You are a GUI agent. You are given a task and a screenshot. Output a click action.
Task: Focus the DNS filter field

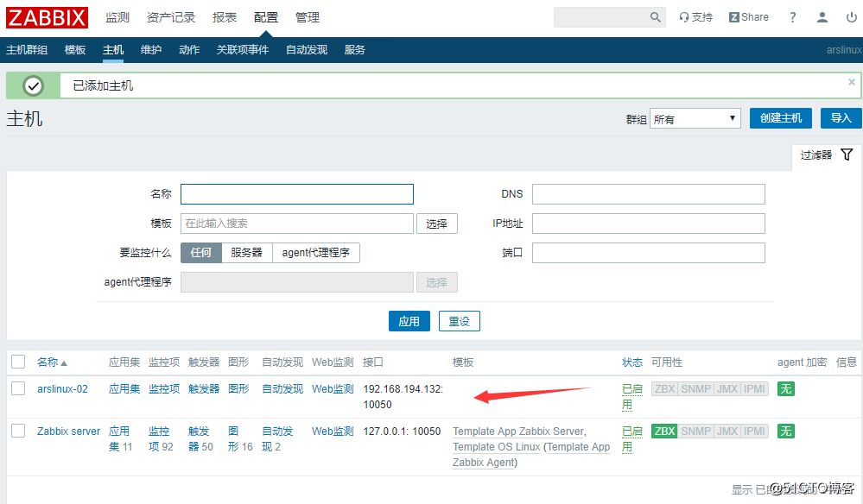pos(649,194)
